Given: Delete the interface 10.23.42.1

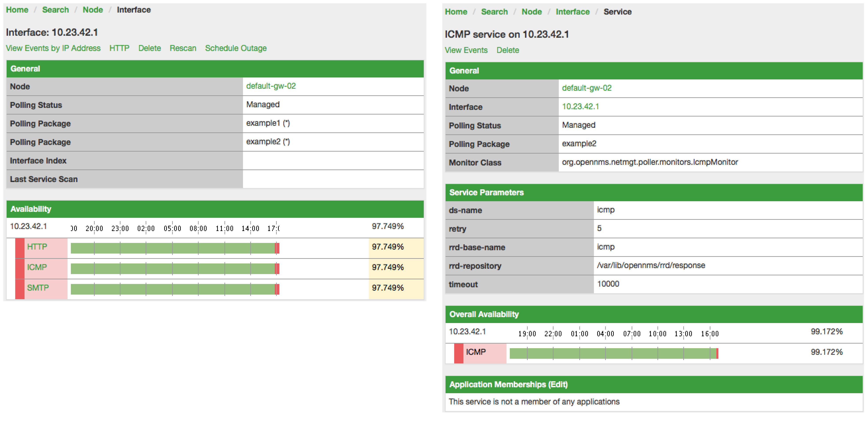Looking at the screenshot, I should pyautogui.click(x=149, y=48).
